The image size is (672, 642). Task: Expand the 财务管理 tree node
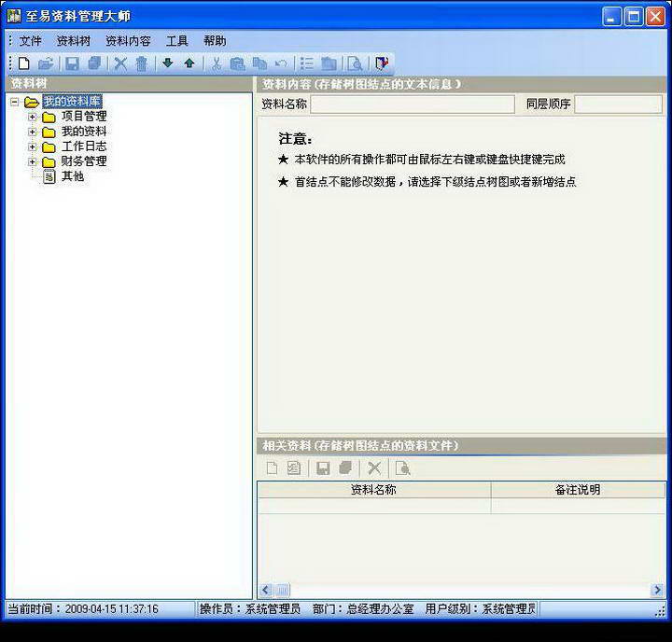coord(32,161)
